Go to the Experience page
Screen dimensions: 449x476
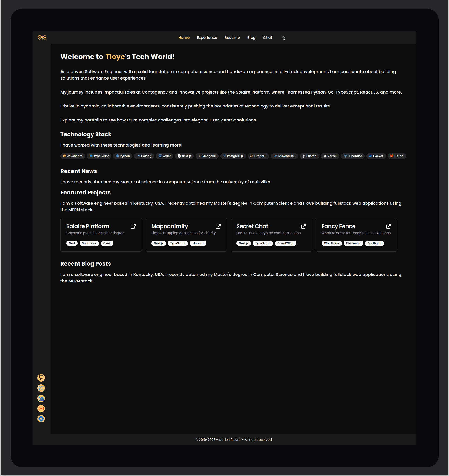pyautogui.click(x=207, y=38)
